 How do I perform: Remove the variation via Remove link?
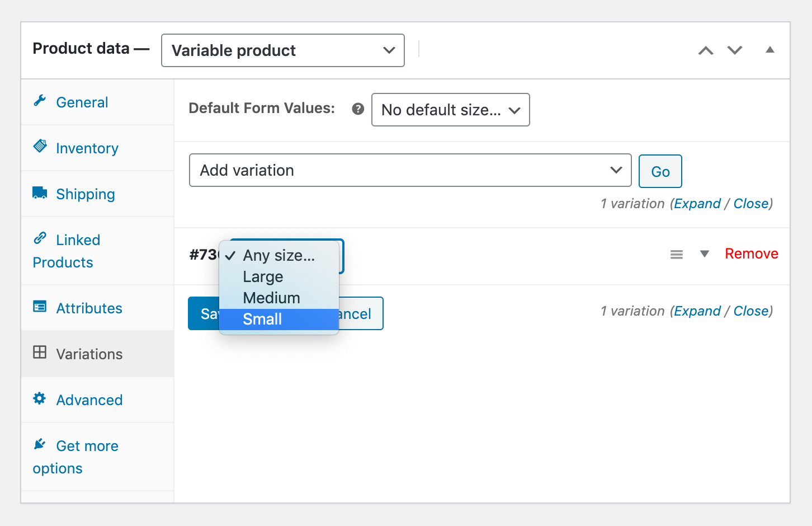coord(751,254)
